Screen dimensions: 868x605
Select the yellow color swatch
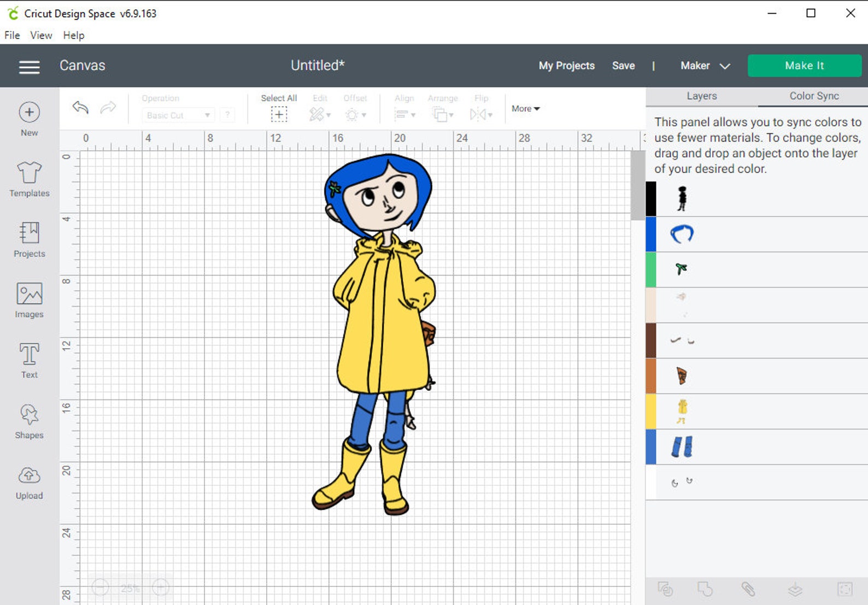pyautogui.click(x=651, y=412)
